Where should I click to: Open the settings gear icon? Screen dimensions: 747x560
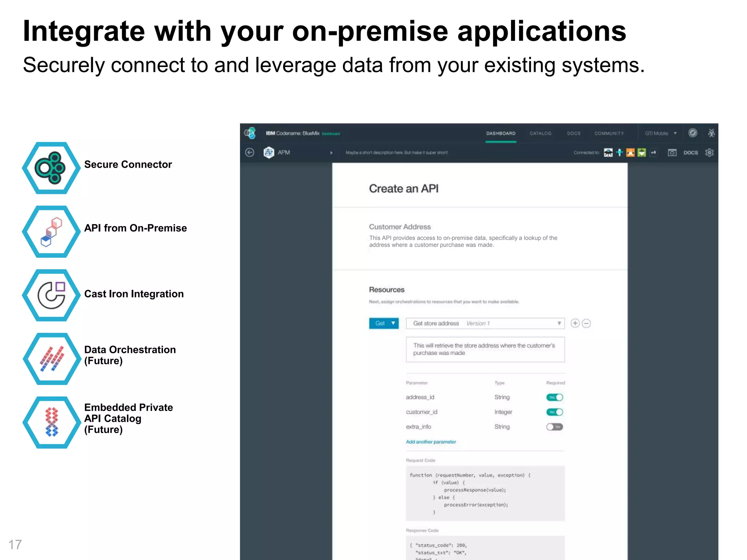click(x=709, y=152)
